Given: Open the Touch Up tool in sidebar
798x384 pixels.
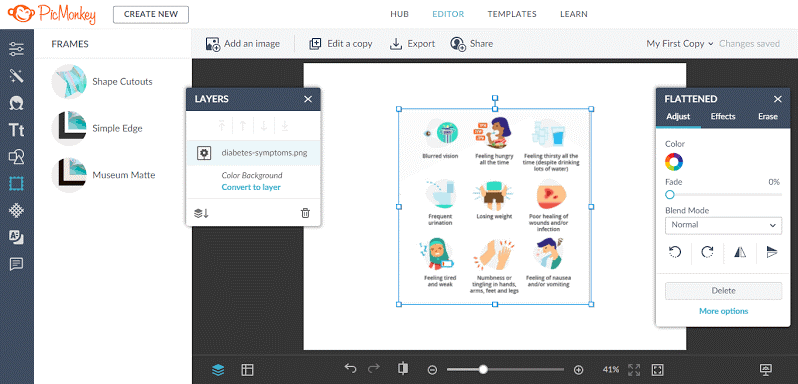Looking at the screenshot, I should tap(17, 103).
